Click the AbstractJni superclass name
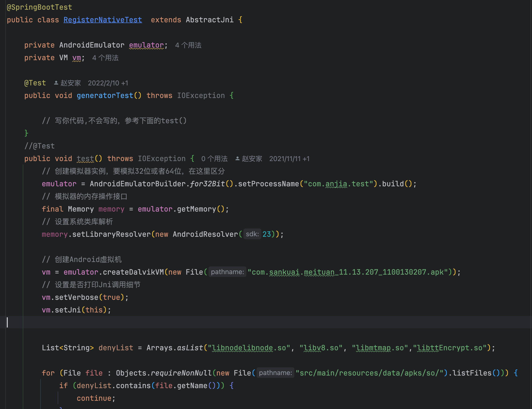Screen dimensions: 532x409 pyautogui.click(x=210, y=20)
